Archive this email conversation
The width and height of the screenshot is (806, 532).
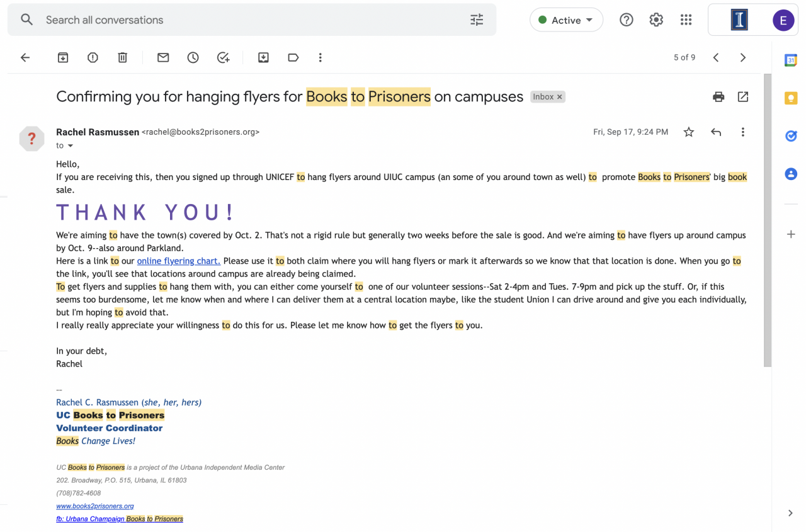pyautogui.click(x=63, y=58)
